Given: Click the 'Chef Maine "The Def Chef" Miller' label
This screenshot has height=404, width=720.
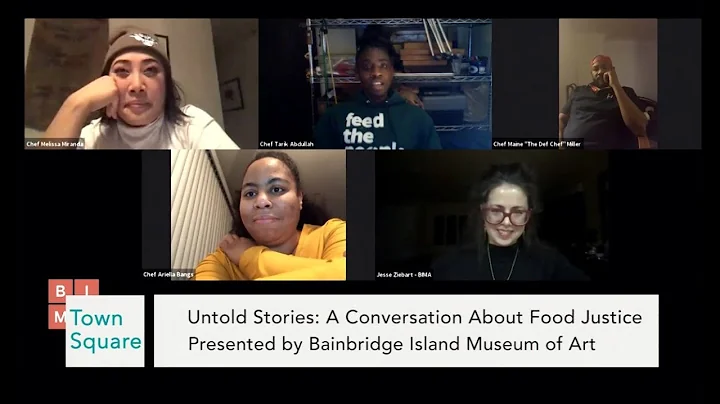Looking at the screenshot, I should [x=537, y=144].
